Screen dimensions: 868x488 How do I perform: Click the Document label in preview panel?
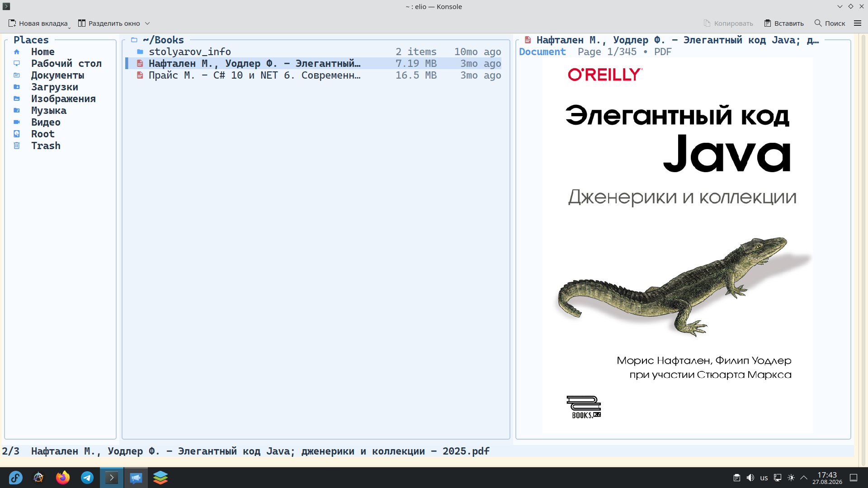(x=542, y=52)
